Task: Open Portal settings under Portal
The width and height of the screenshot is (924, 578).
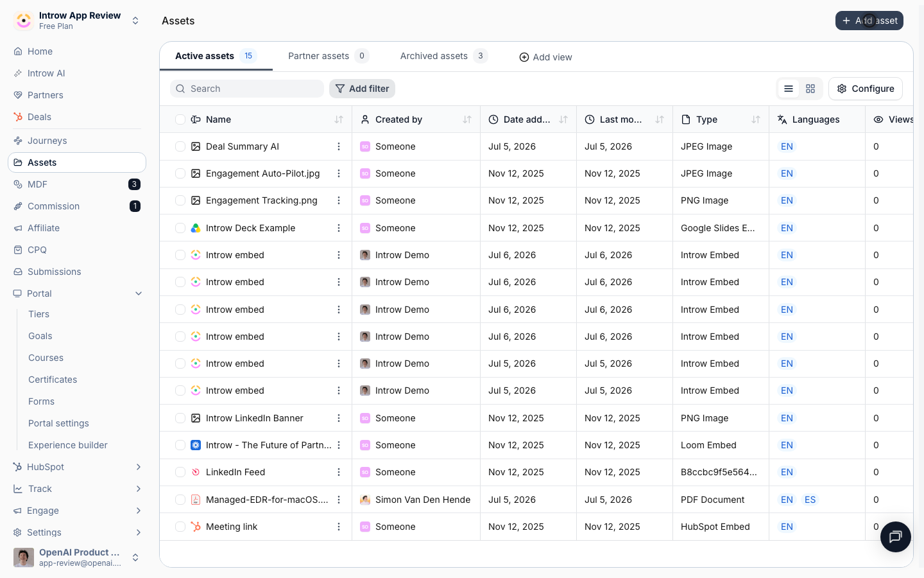Action: click(59, 423)
